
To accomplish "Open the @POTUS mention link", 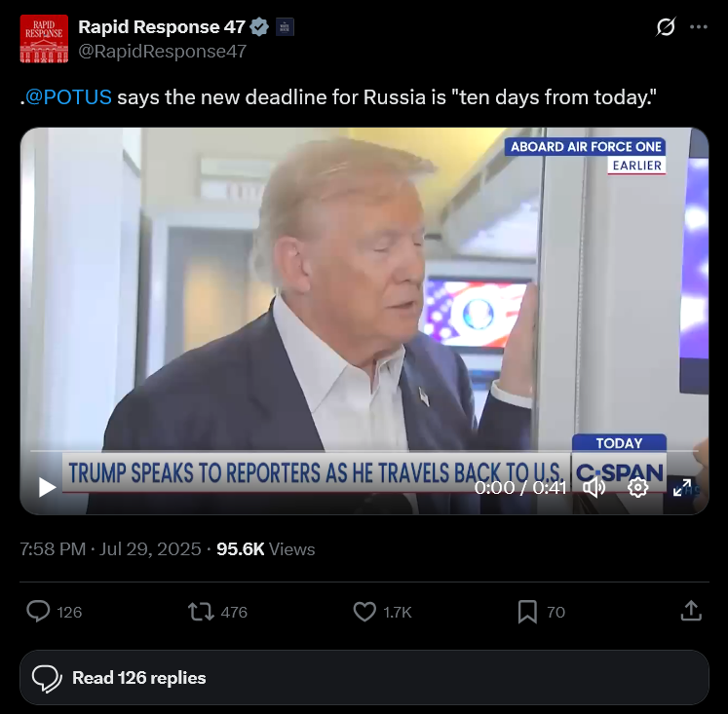I will 69,97.
